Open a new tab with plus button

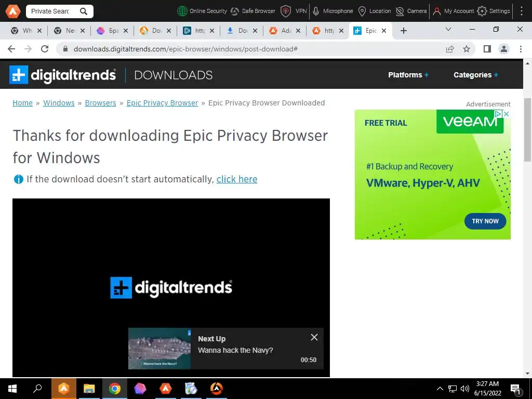[403, 31]
